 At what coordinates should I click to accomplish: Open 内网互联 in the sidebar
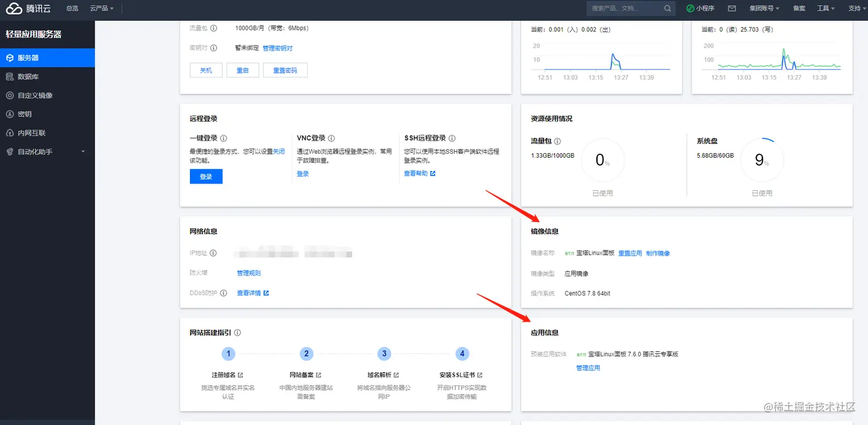coord(47,133)
